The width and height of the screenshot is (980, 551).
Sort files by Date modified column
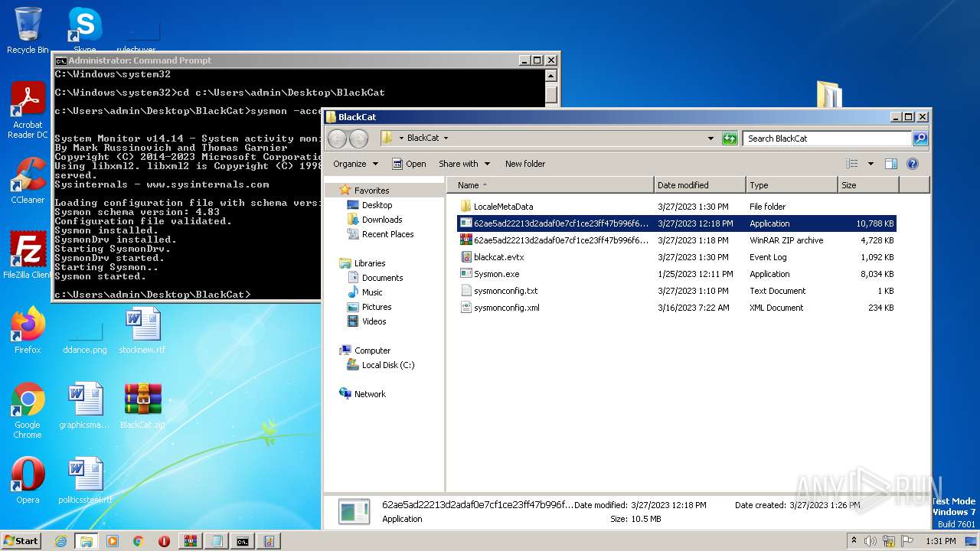point(700,185)
